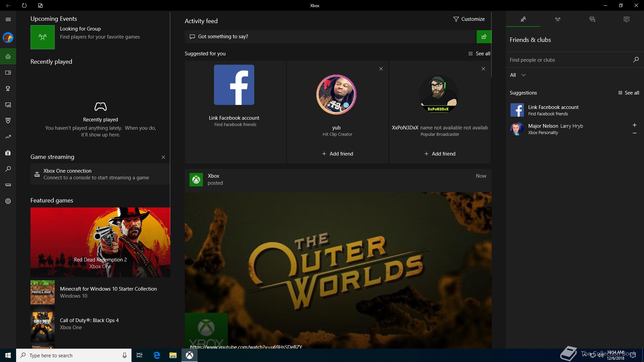Switch to Messages tab icon
644x362 pixels.
click(x=592, y=19)
